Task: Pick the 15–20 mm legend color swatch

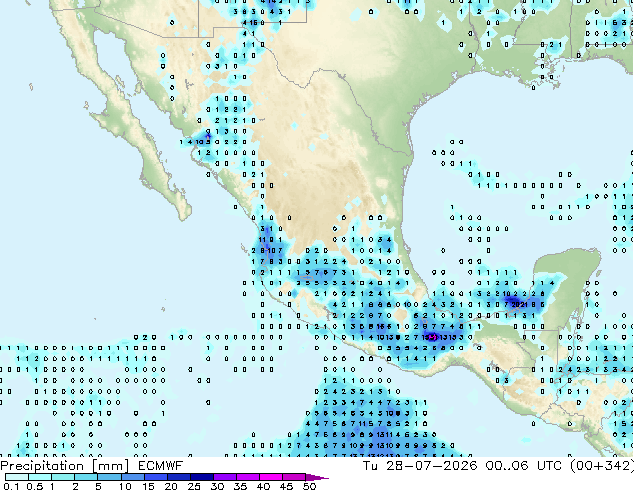Action: pos(155,477)
